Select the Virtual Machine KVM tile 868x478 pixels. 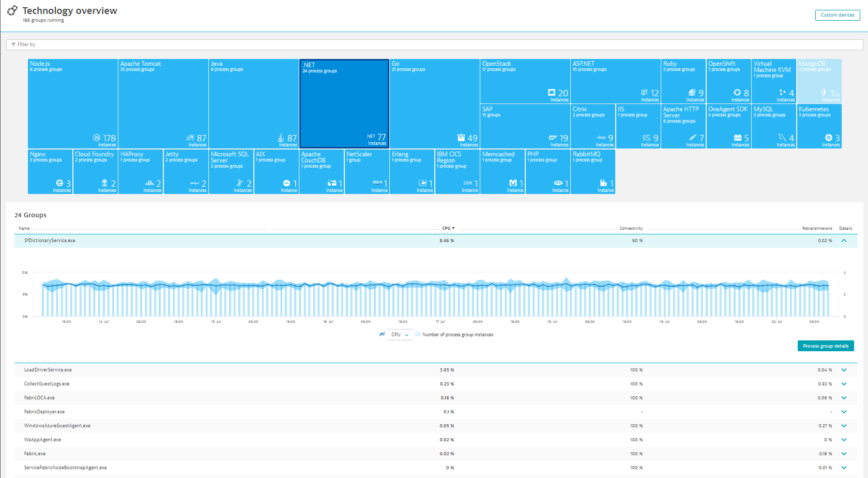click(774, 81)
